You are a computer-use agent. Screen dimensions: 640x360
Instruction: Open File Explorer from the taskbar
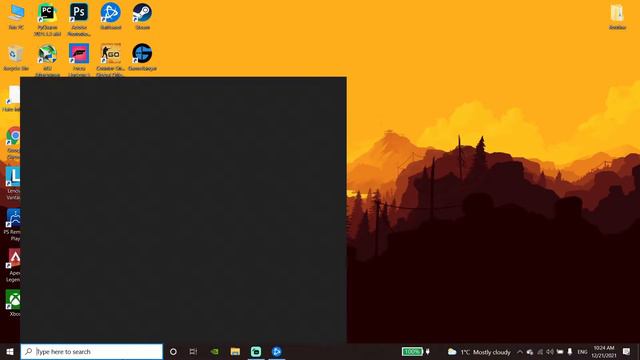[x=235, y=351]
